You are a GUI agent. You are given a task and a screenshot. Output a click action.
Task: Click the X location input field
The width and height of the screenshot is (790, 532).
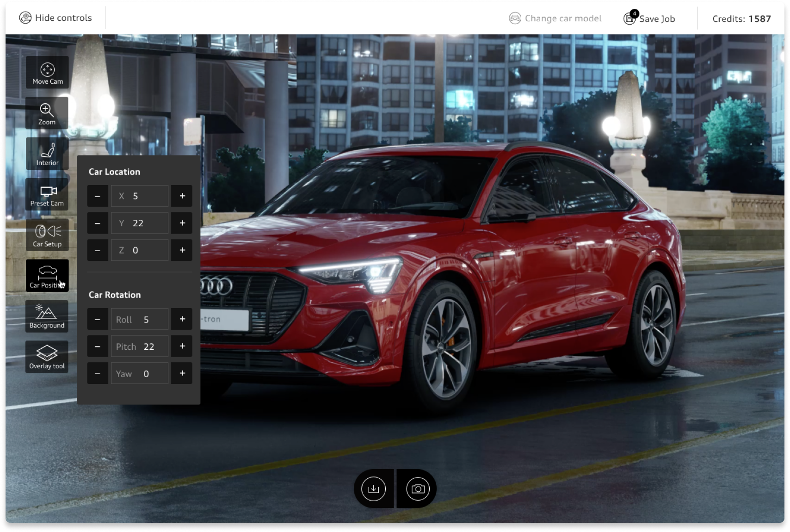coord(140,196)
